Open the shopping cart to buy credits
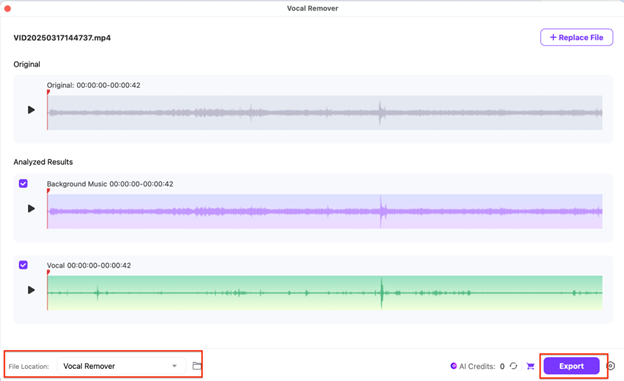Image resolution: width=624 pixels, height=381 pixels. click(x=530, y=366)
